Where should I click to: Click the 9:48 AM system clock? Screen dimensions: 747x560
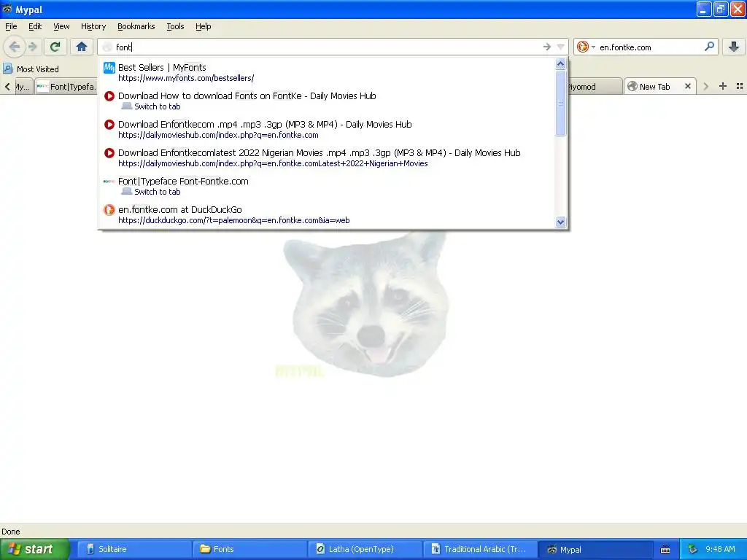pos(720,549)
